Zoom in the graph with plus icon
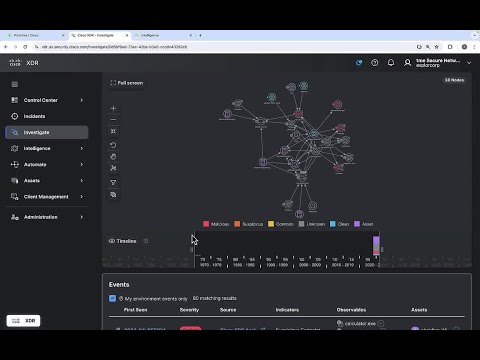 pos(113,108)
